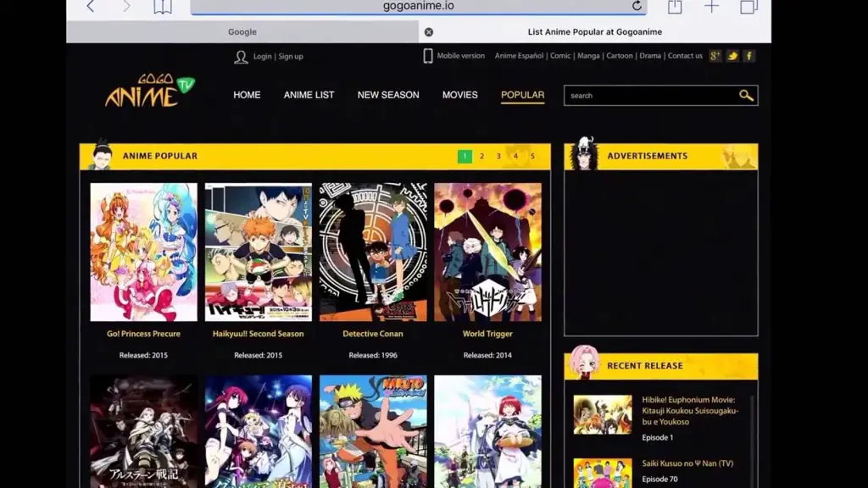The image size is (868, 488).
Task: Click the World Trigger title
Action: [487, 334]
